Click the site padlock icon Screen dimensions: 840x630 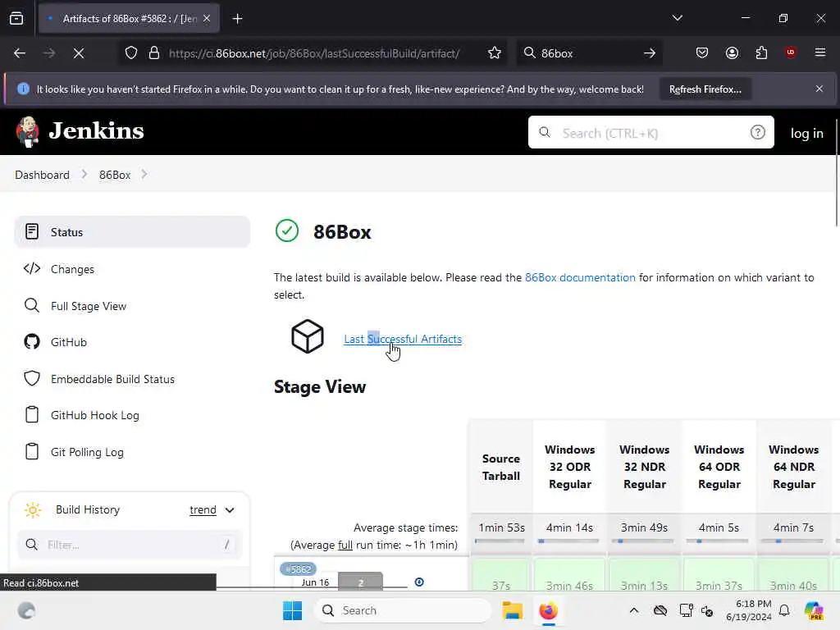point(154,53)
